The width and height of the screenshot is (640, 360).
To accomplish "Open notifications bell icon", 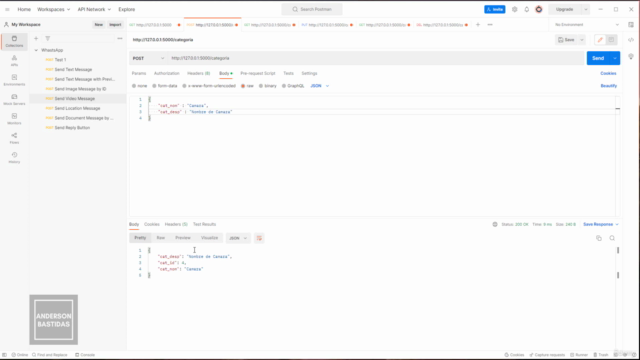I will (527, 9).
